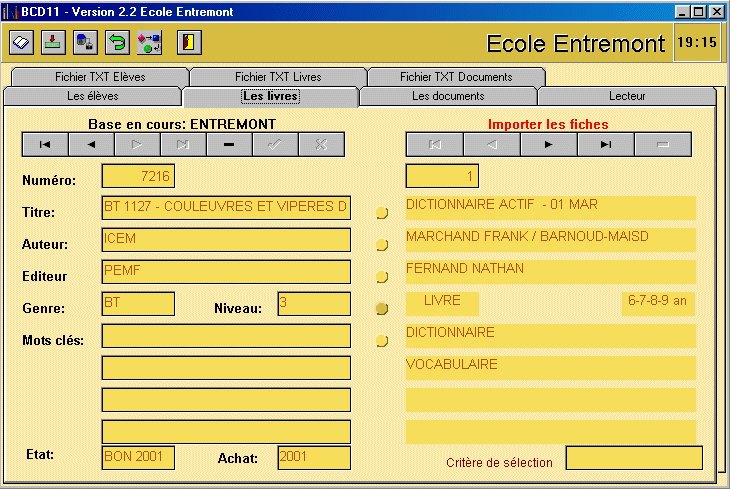Click the colored shapes transfer toolbar icon
The width and height of the screenshot is (730, 489).
click(x=150, y=42)
